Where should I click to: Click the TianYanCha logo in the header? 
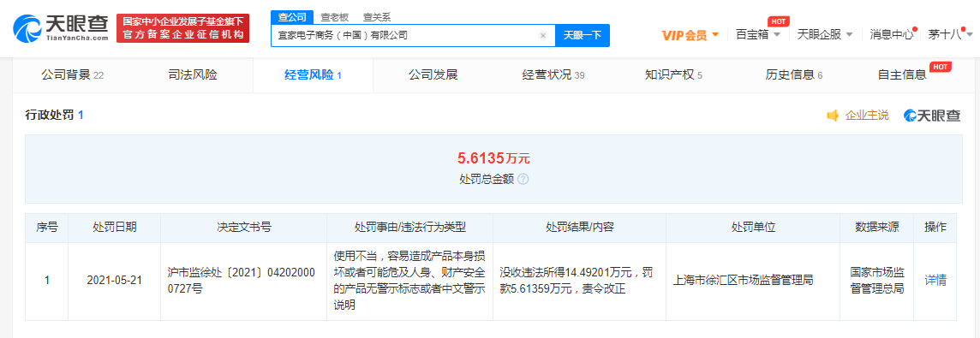click(62, 28)
